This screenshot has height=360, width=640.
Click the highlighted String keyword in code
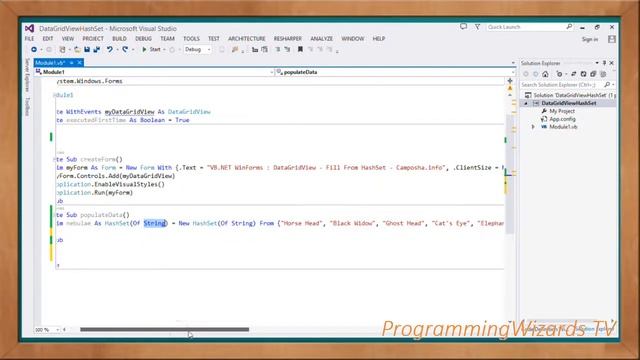155,223
